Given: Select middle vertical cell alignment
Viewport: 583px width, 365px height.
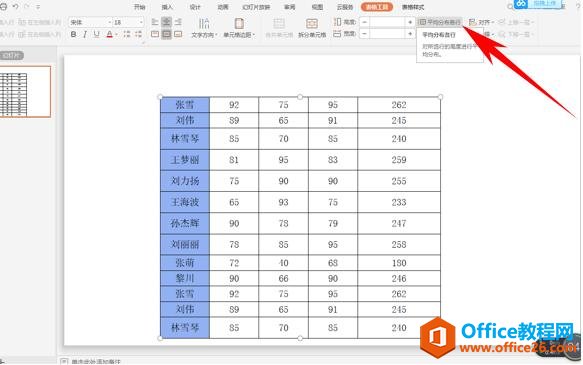Looking at the screenshot, I should [x=167, y=34].
